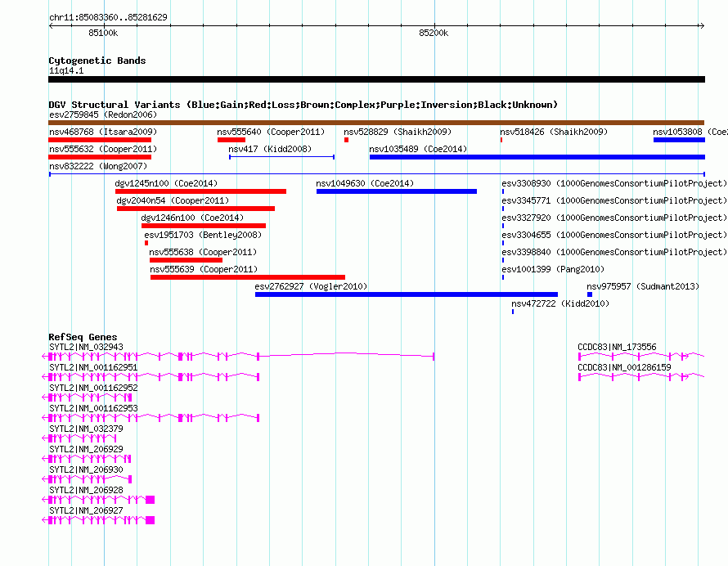Click the nsv555632 (Cooper2011) variant label
728x566 pixels.
click(103, 149)
